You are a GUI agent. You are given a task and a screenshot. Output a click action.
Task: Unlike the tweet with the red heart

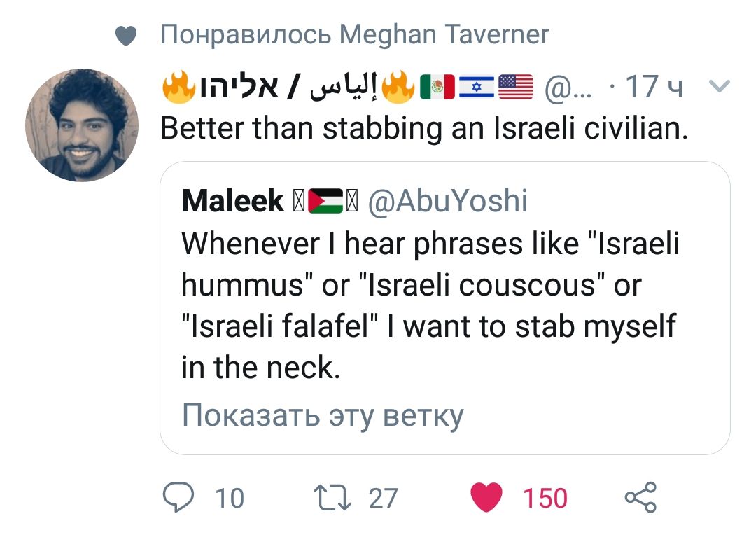(486, 498)
